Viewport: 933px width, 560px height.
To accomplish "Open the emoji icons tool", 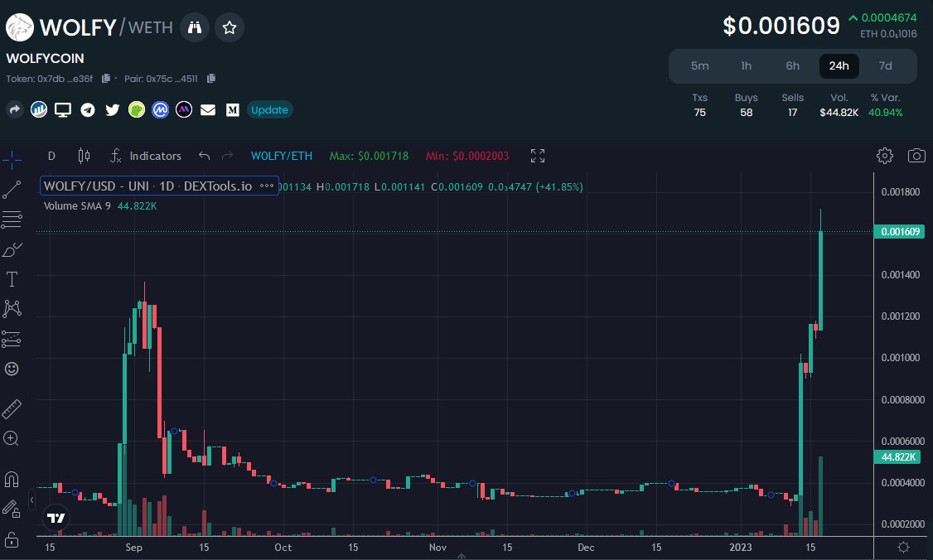I will 12,369.
